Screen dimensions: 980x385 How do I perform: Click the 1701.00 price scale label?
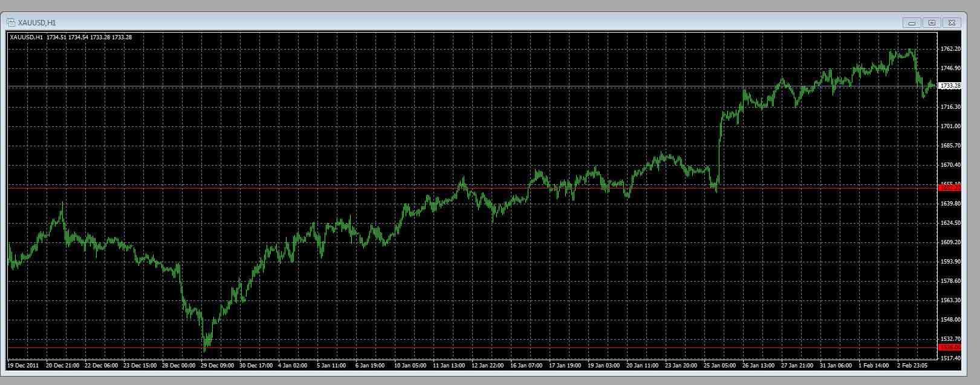click(950, 126)
